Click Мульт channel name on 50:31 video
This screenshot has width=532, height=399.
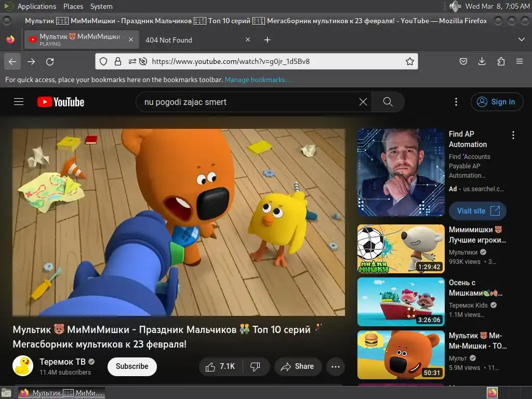tap(458, 358)
